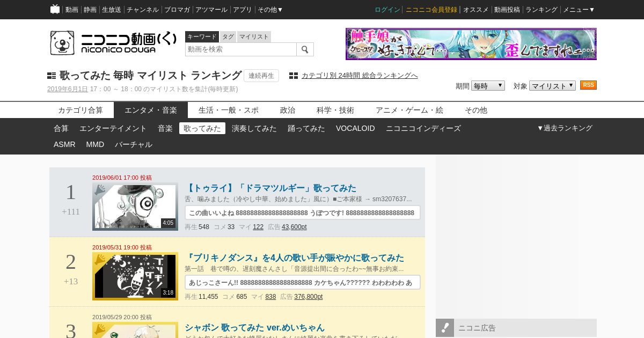This screenshot has width=644, height=338.
Task: Click ad points 376,800pt link
Action: 309,297
